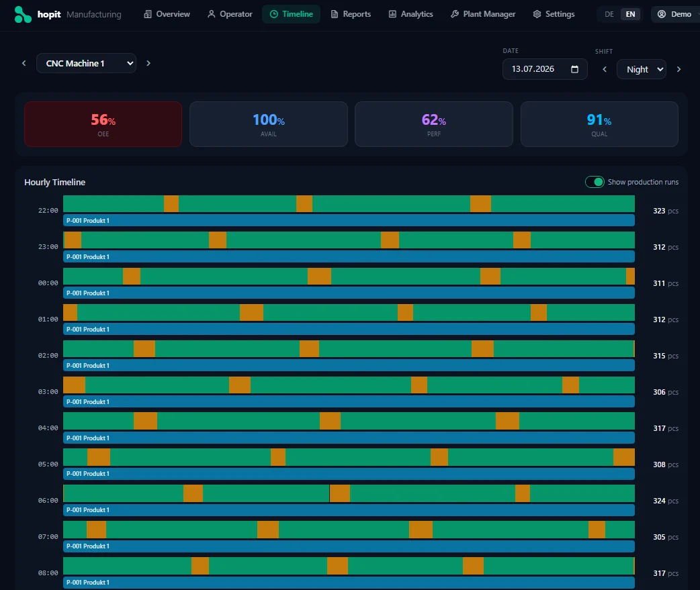
Task: Click the 100% AVAIL card
Action: tap(268, 124)
